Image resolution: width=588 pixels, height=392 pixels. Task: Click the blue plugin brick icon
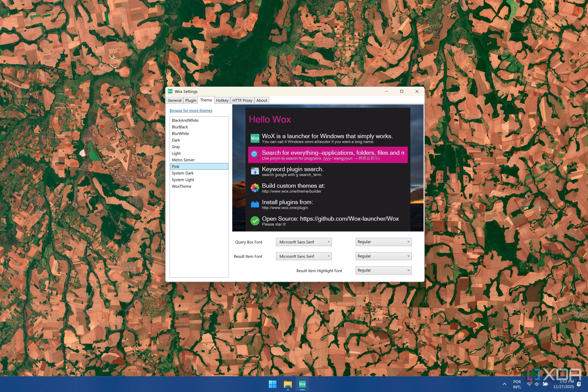click(255, 204)
